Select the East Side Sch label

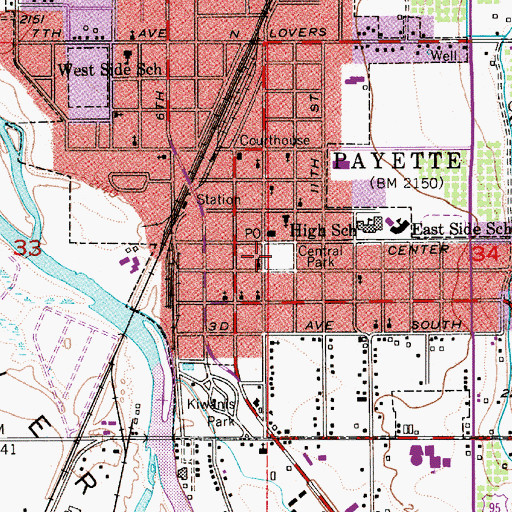pyautogui.click(x=462, y=229)
